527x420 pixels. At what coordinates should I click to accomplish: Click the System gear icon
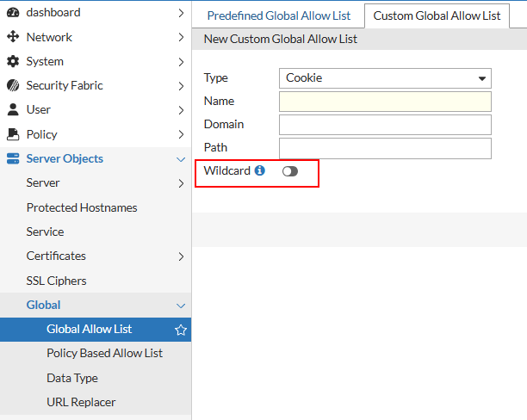click(13, 62)
